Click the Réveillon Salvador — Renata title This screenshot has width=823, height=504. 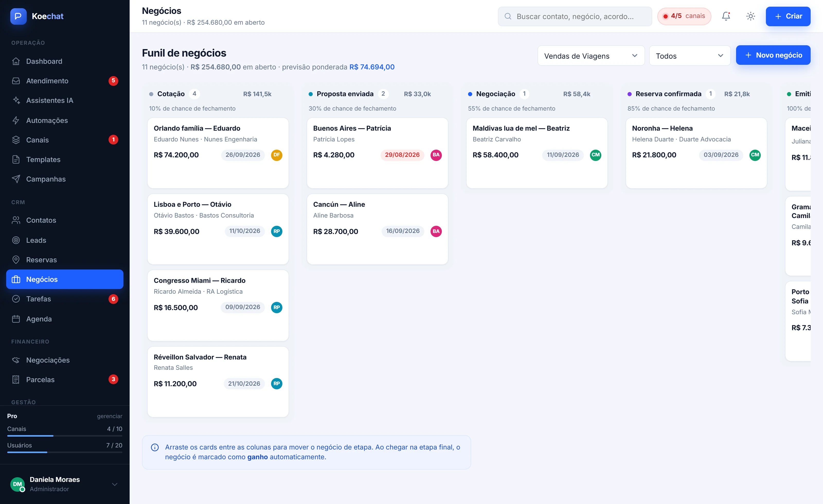click(200, 357)
